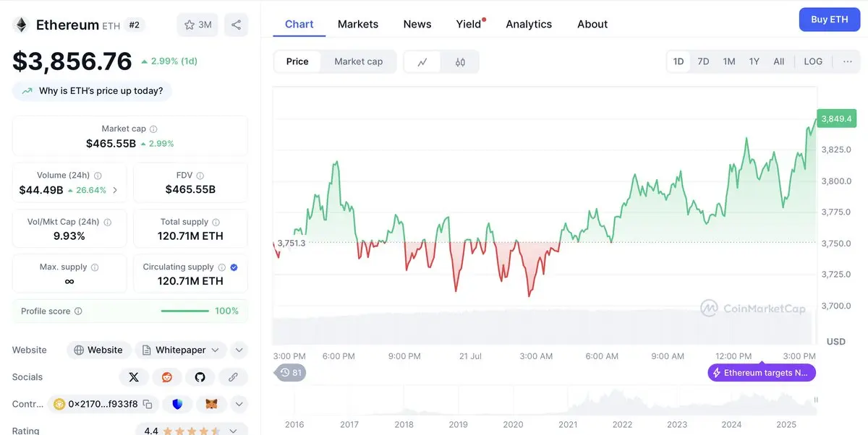Expand more website links chevron

(x=239, y=350)
